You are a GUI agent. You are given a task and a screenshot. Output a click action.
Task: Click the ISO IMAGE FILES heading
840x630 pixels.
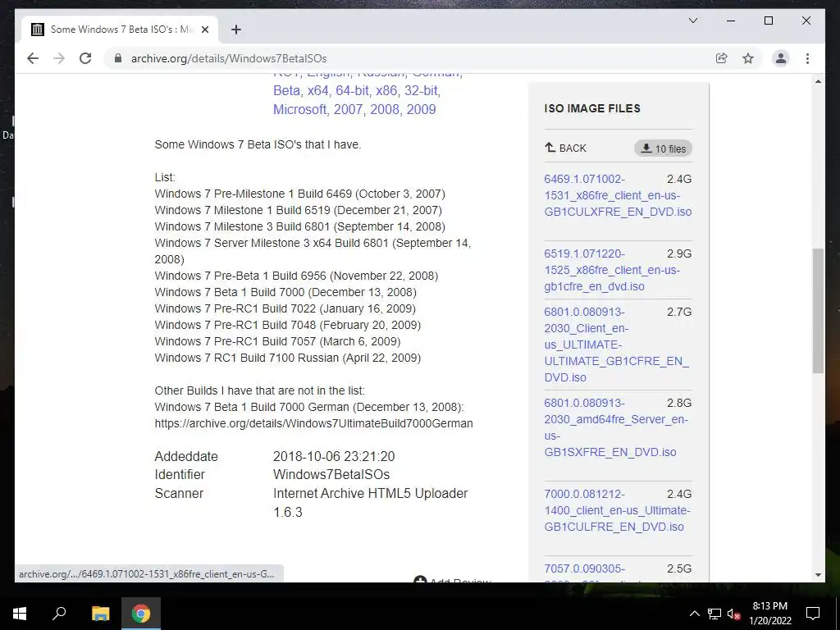click(x=592, y=108)
